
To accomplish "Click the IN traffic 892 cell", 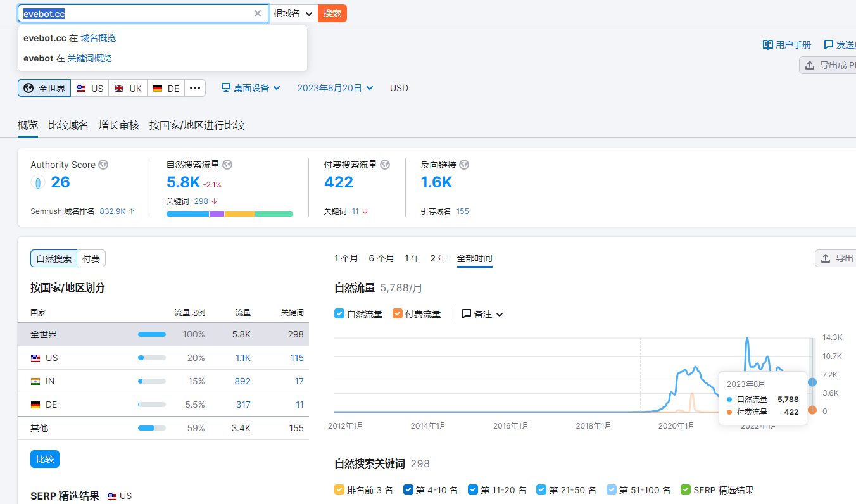I will (241, 381).
